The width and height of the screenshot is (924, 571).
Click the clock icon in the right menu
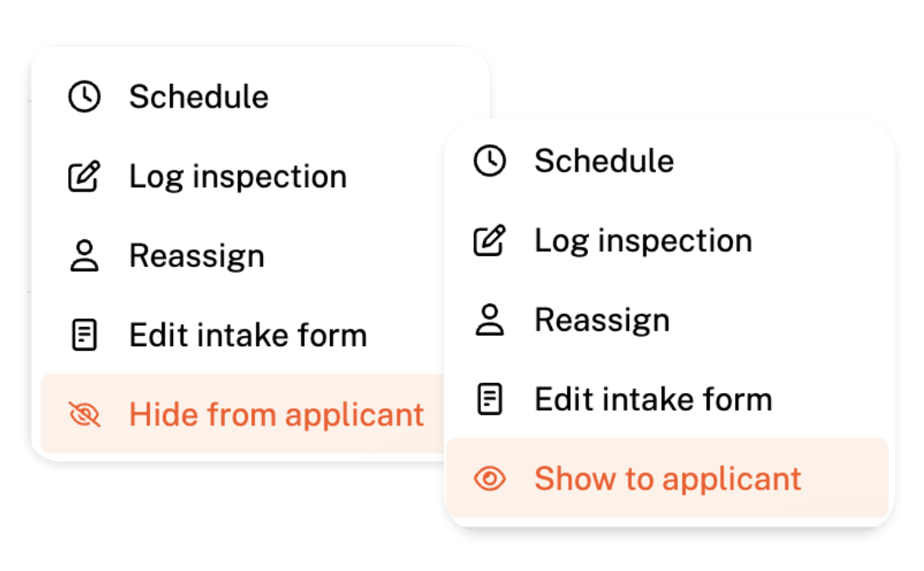pos(490,161)
